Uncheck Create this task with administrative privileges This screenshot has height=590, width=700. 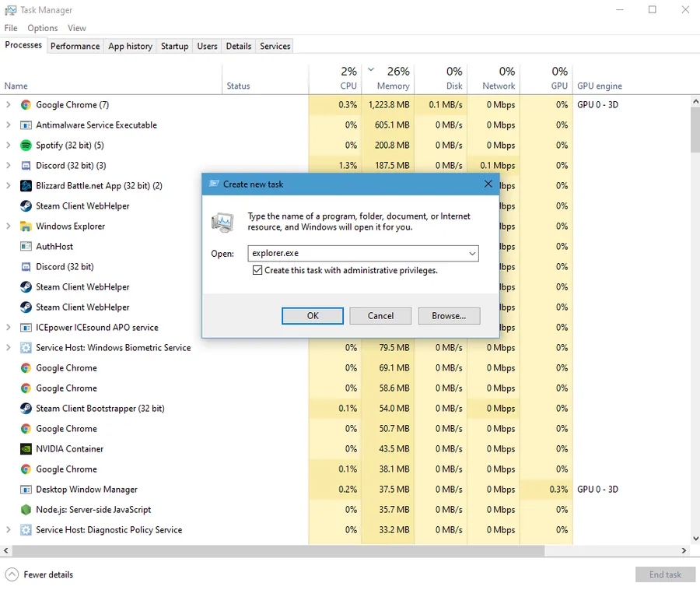click(x=257, y=270)
